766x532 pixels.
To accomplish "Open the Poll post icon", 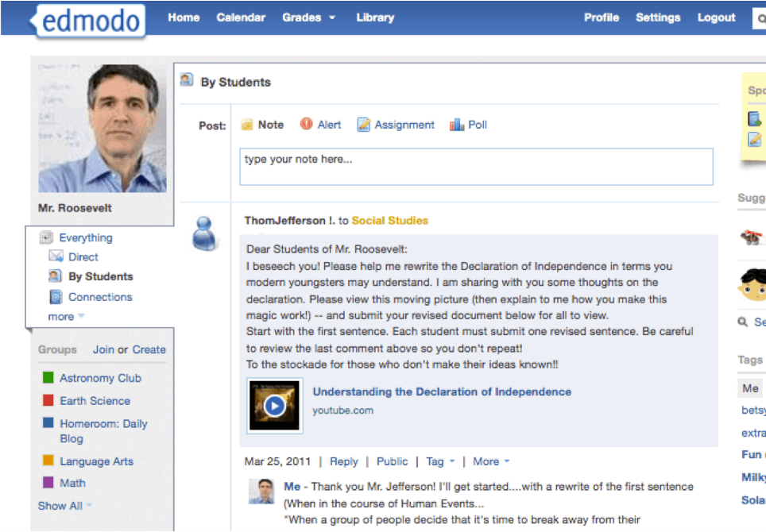I will point(456,125).
